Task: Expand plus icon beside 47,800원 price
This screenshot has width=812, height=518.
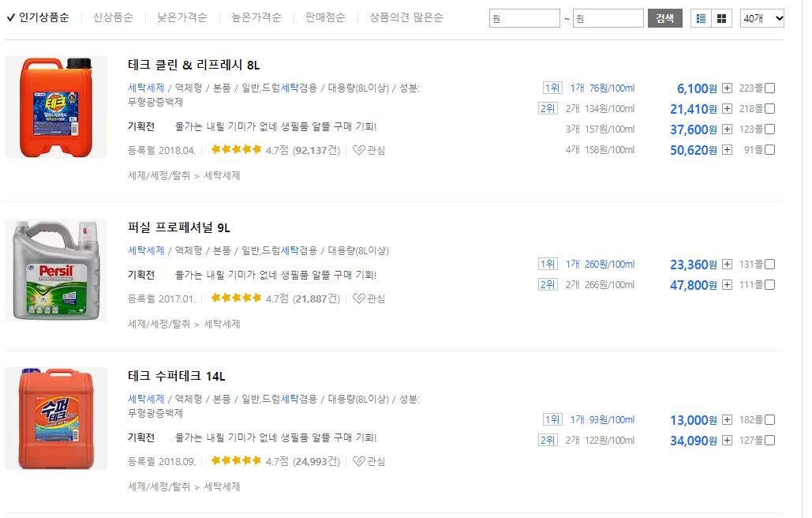Action: [727, 285]
